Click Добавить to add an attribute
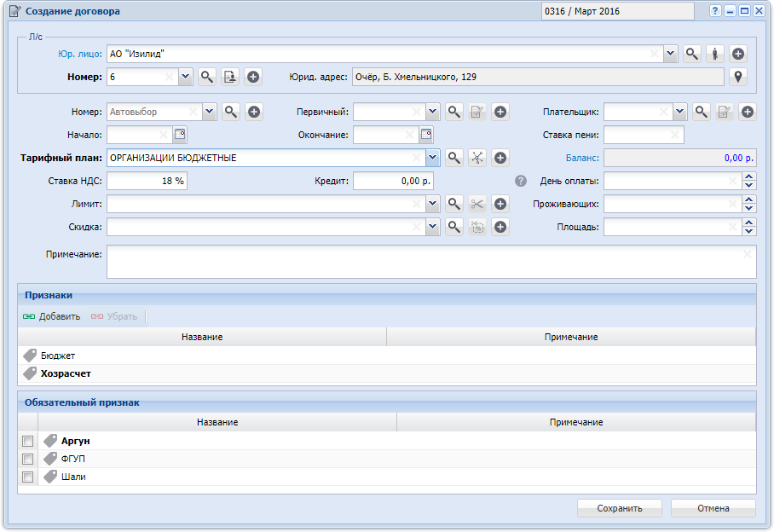 51,316
